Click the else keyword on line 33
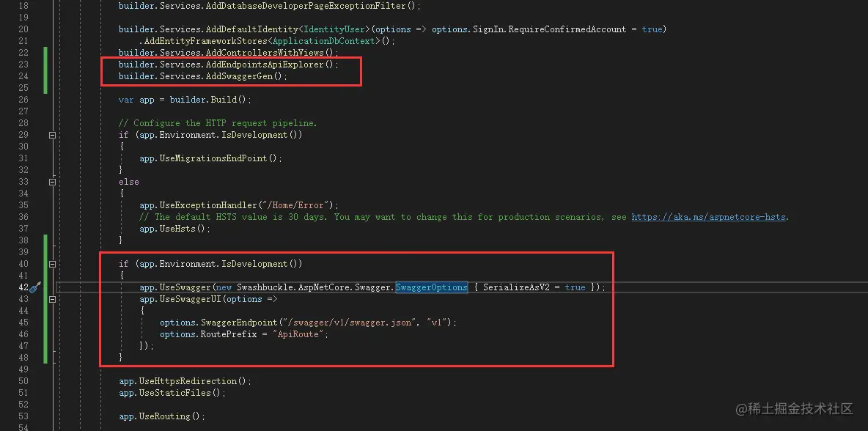The height and width of the screenshot is (431, 868). [x=129, y=182]
